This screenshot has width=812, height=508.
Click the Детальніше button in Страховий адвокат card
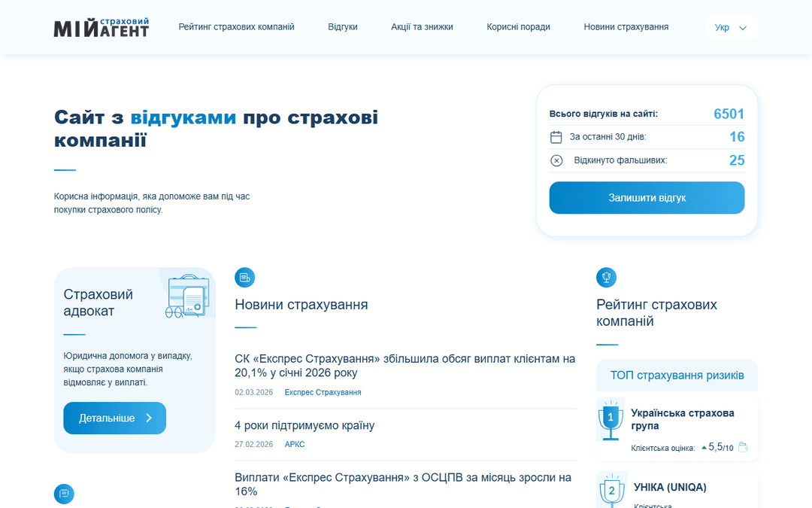click(x=115, y=418)
